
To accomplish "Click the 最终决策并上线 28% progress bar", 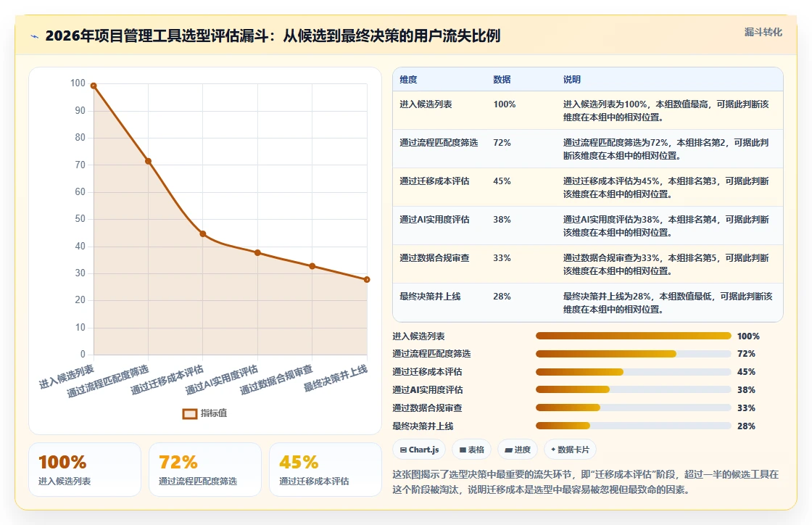I will (x=634, y=426).
